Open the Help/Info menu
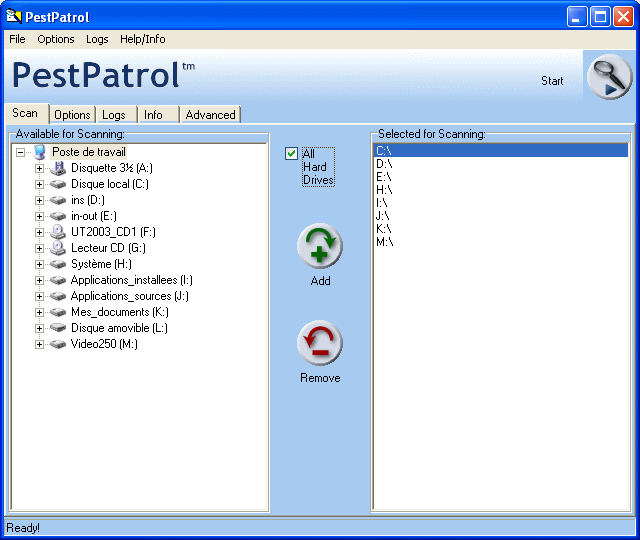The width and height of the screenshot is (640, 540). 142,39
